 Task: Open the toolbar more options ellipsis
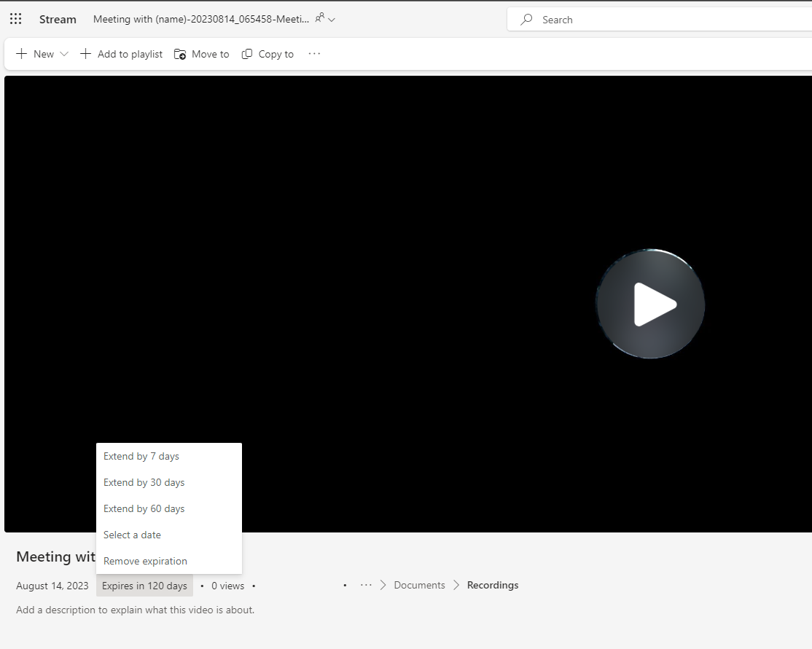pyautogui.click(x=314, y=53)
